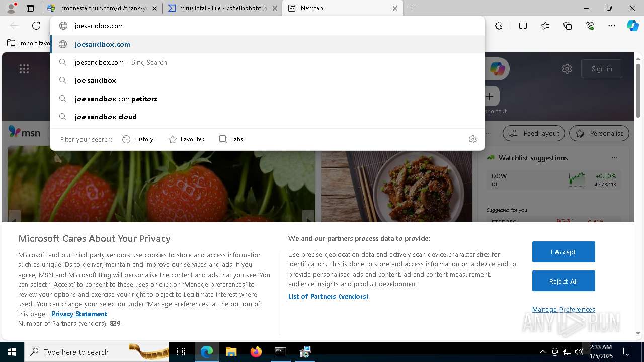Open Browser essentials heart icon
This screenshot has height=362, width=644.
[590, 26]
